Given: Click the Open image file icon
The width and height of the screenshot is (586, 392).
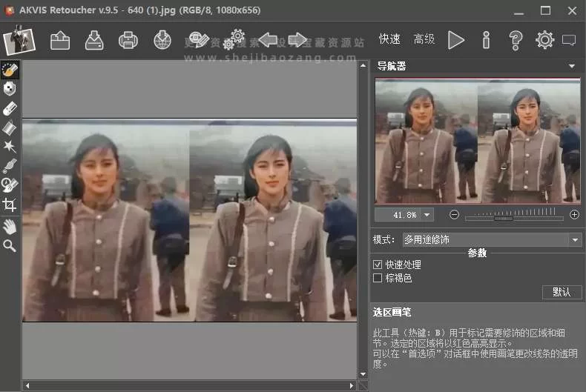Looking at the screenshot, I should pyautogui.click(x=60, y=40).
